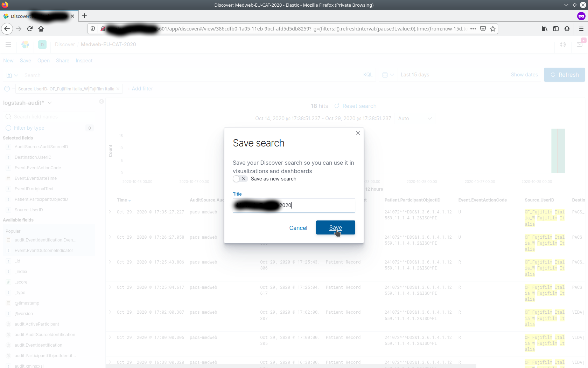Click Show dates link
Screen dimensions: 588x368
tap(524, 75)
